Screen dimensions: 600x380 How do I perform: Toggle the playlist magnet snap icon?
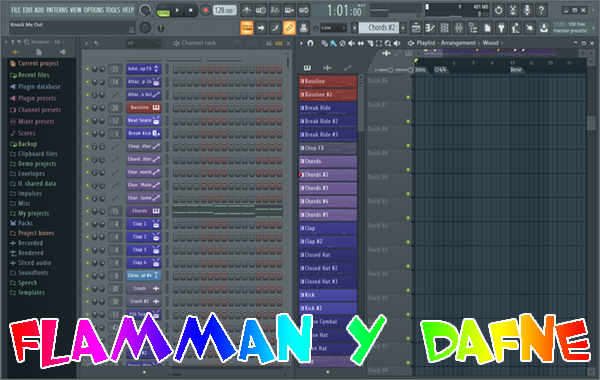tap(310, 43)
